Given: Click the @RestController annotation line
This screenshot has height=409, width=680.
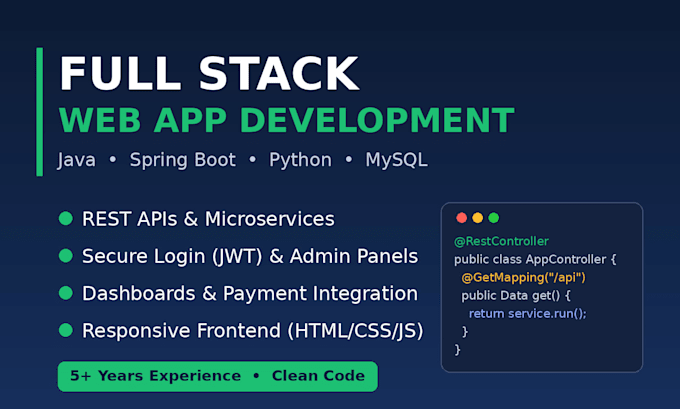Looking at the screenshot, I should pos(501,241).
